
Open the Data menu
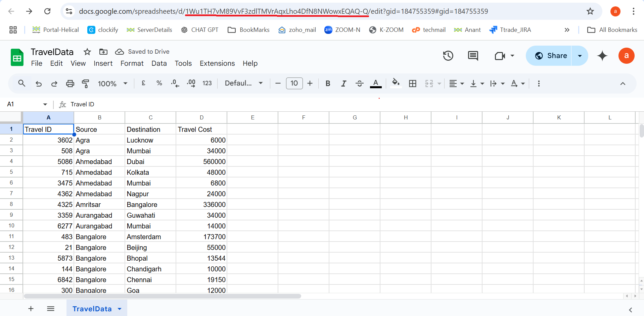pos(159,63)
